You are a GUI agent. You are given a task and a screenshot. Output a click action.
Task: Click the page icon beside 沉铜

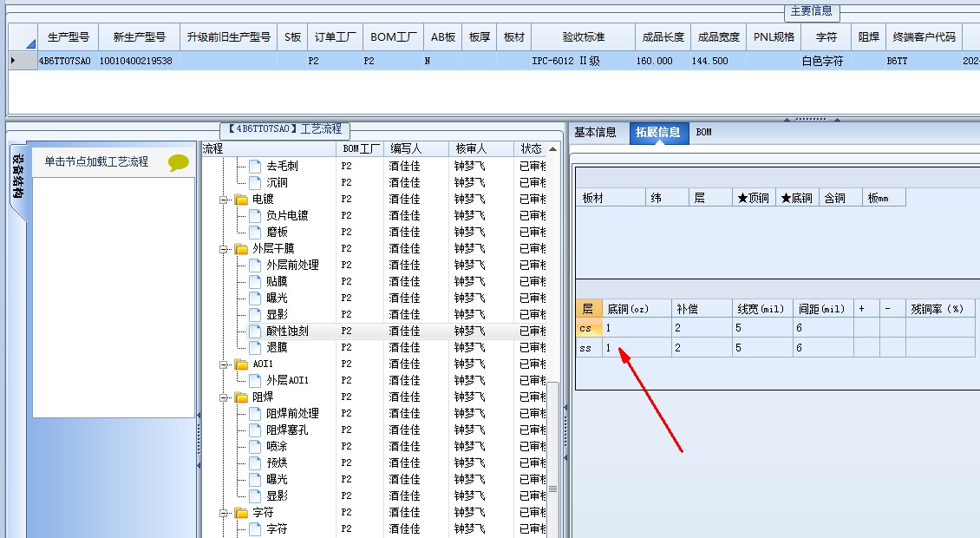point(255,183)
